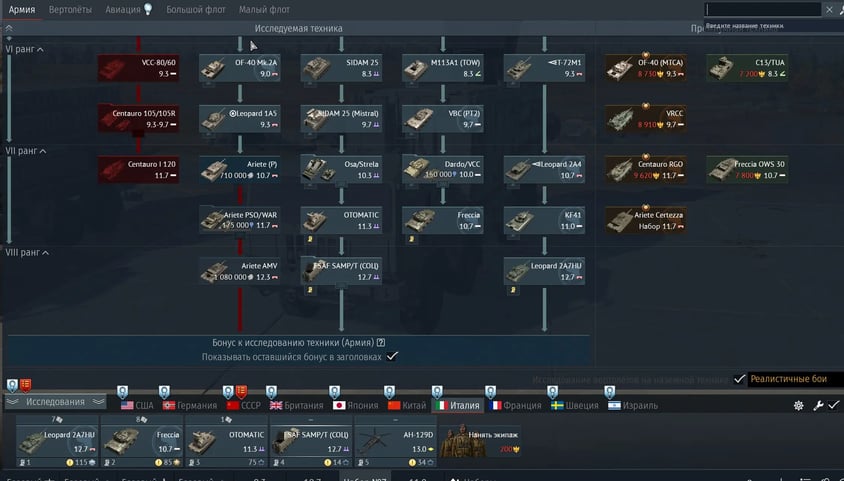Select the Германия nation

click(x=189, y=405)
